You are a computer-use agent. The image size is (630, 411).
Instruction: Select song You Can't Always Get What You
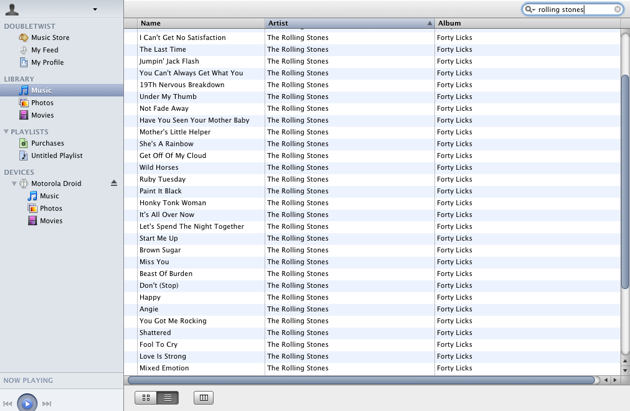pyautogui.click(x=191, y=73)
